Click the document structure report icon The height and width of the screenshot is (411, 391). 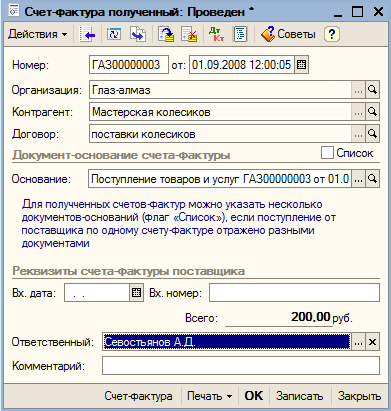(x=240, y=34)
